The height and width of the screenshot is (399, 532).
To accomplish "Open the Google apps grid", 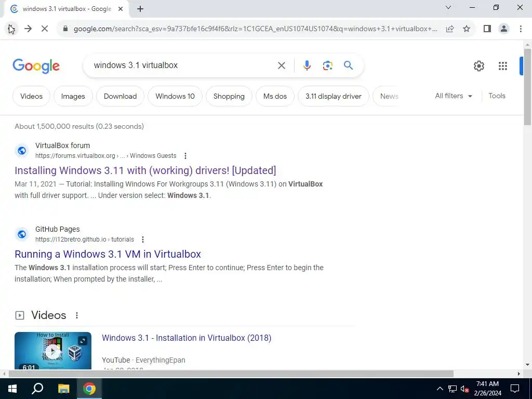I will coord(503,66).
